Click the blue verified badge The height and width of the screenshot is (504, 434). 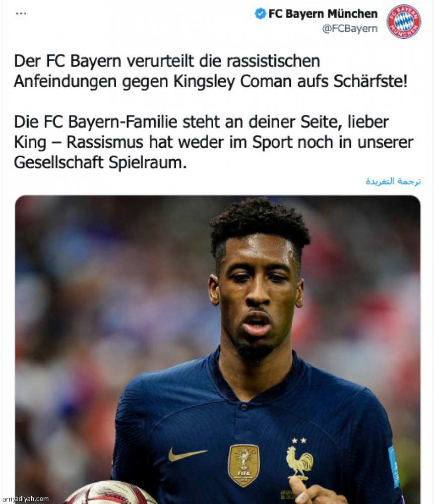(260, 14)
